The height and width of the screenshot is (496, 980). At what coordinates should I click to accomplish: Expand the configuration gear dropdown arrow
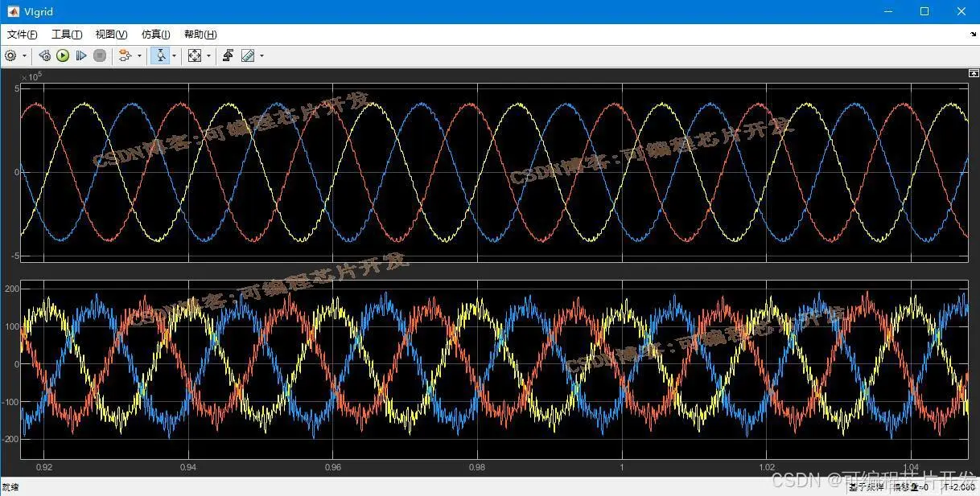click(x=24, y=55)
